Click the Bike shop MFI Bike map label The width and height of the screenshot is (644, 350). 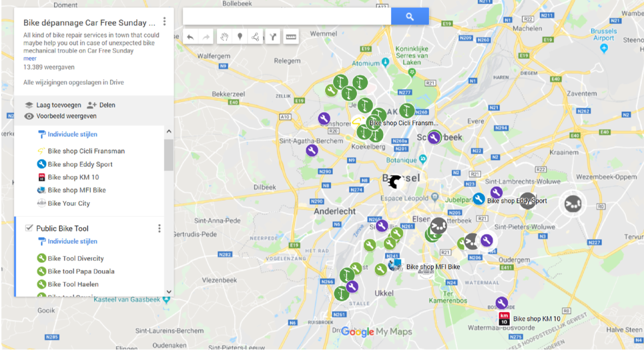[433, 267]
